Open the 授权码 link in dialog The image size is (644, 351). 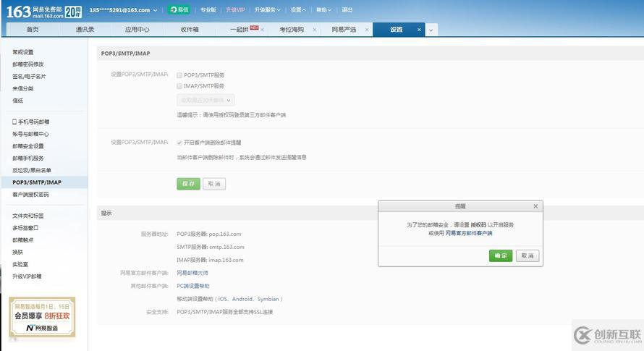coord(478,225)
